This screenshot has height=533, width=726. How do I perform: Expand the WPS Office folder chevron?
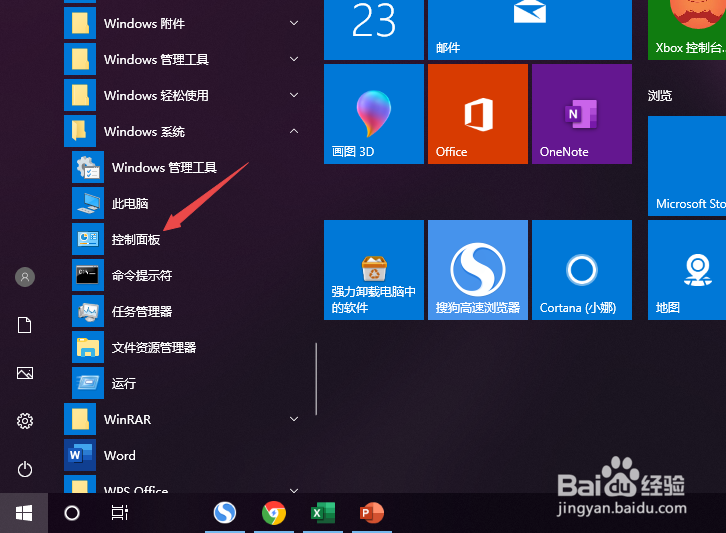coord(294,490)
